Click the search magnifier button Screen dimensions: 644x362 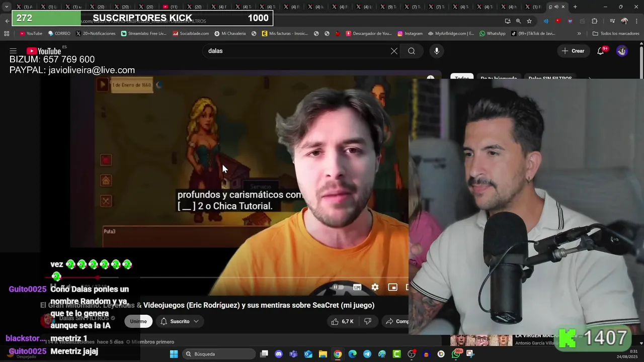pyautogui.click(x=412, y=51)
